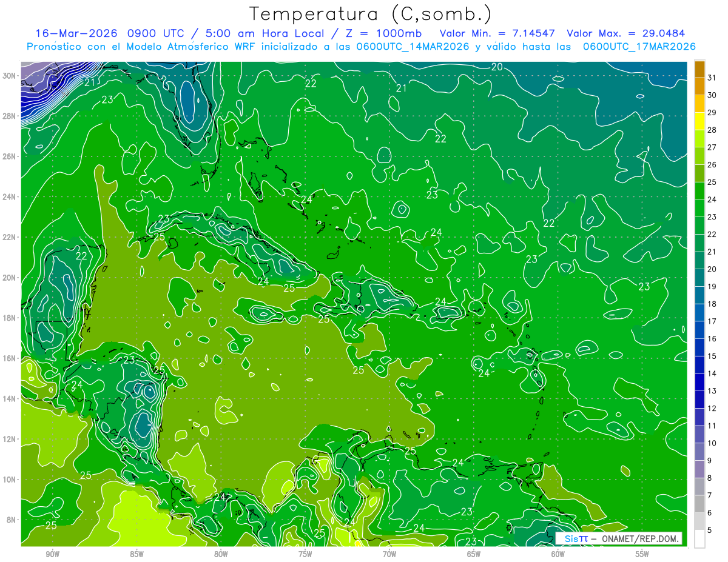The height and width of the screenshot is (562, 728).
Task: Click the "28" value on the color scale
Action: (712, 130)
